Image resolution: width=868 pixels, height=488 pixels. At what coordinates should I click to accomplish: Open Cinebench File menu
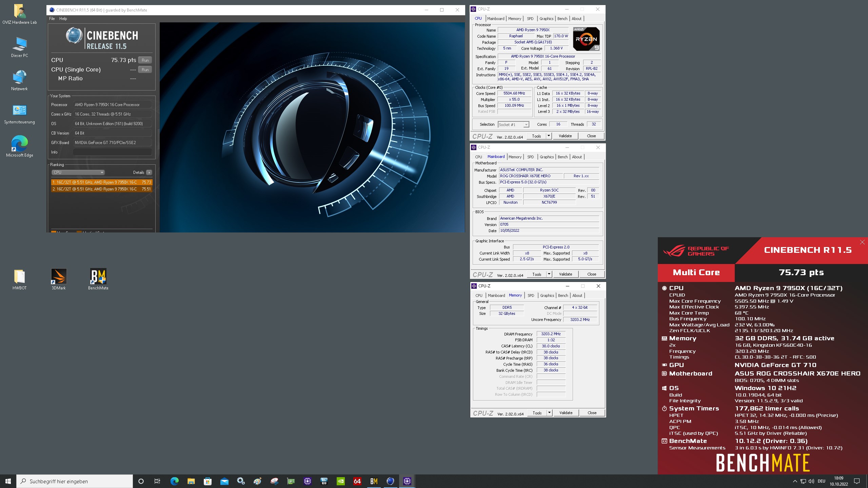pyautogui.click(x=52, y=19)
